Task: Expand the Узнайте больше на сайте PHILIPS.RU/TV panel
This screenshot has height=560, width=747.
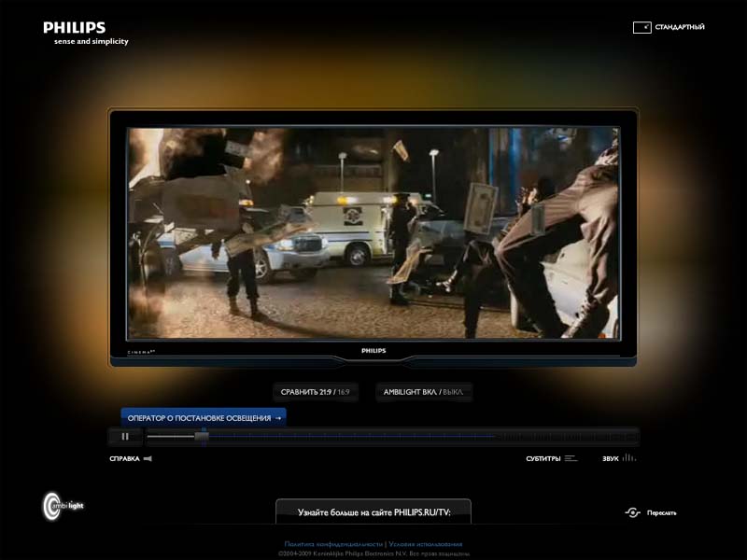Action: coord(373,512)
